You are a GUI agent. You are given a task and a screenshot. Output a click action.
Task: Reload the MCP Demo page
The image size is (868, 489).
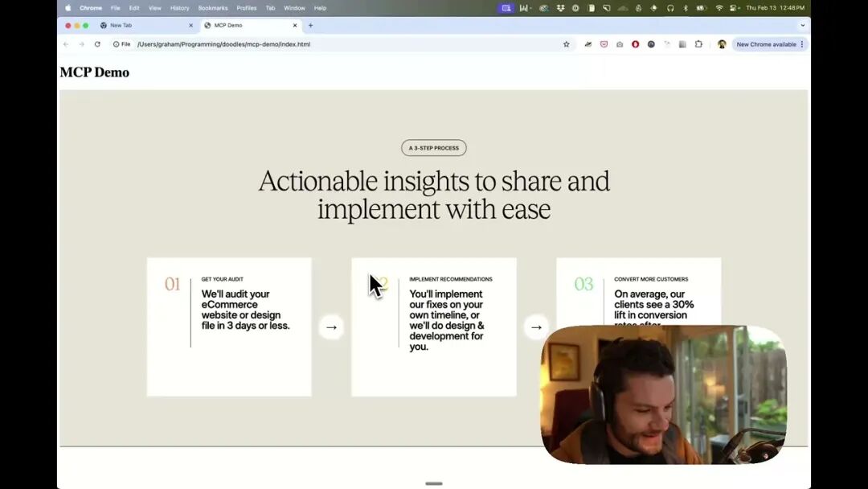[x=97, y=44]
